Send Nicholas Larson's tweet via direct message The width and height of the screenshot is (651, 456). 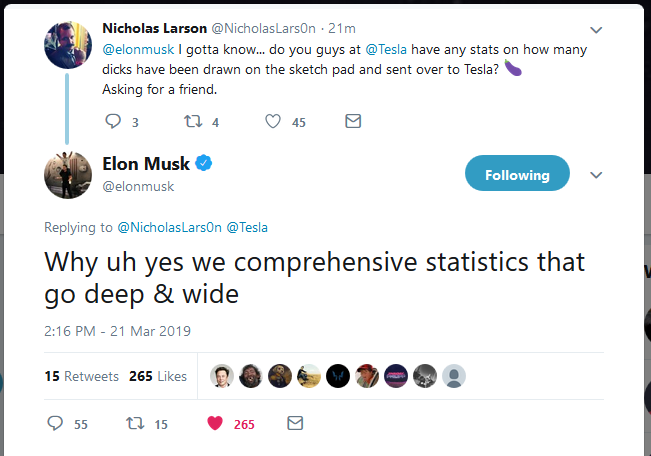point(353,121)
